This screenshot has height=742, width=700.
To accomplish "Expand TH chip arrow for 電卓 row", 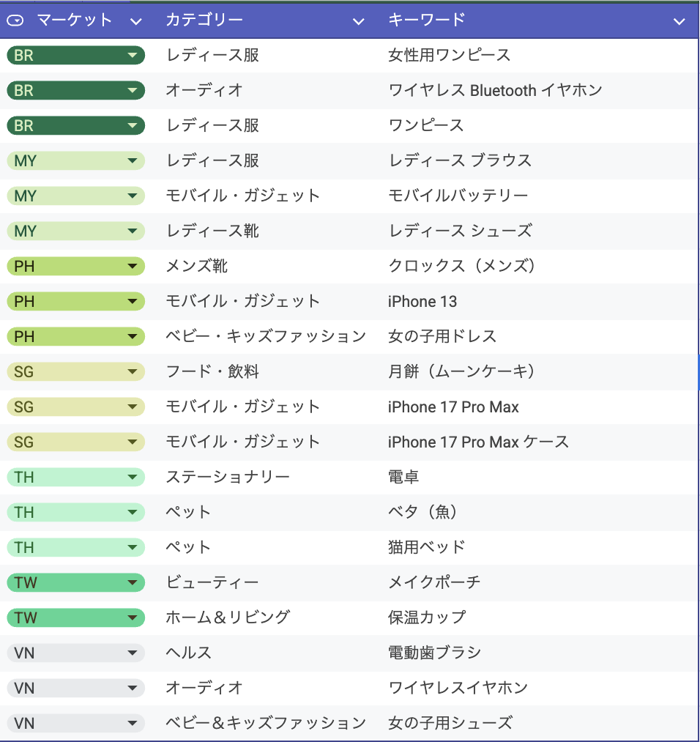I will [x=132, y=478].
